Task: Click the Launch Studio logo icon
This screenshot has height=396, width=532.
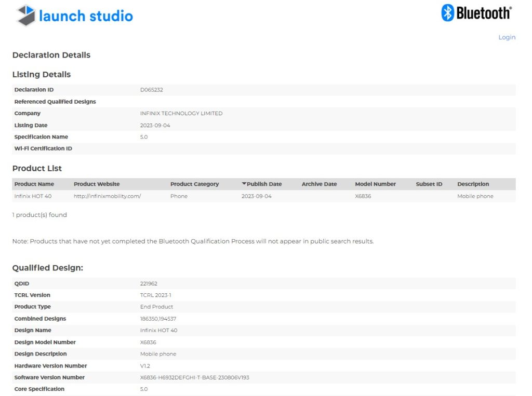Action: tap(25, 16)
